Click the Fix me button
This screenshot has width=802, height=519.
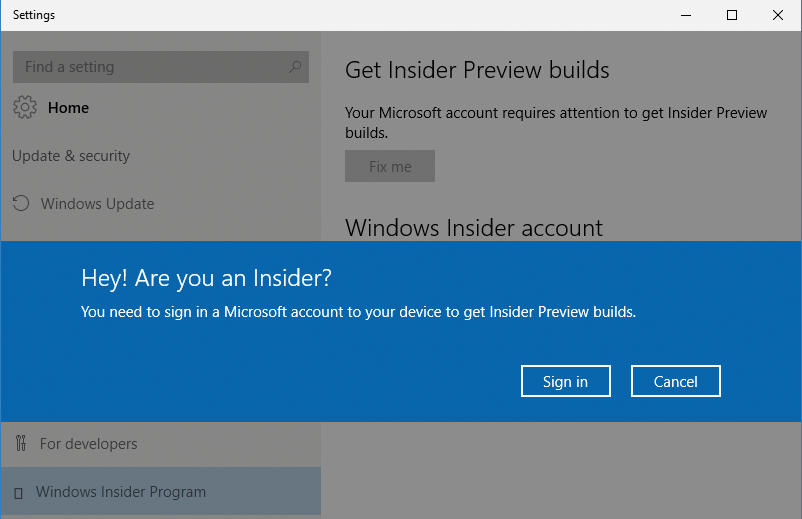390,166
